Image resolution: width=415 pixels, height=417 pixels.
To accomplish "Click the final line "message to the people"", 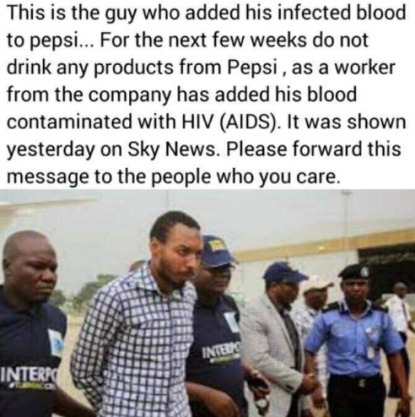I will 109,176.
